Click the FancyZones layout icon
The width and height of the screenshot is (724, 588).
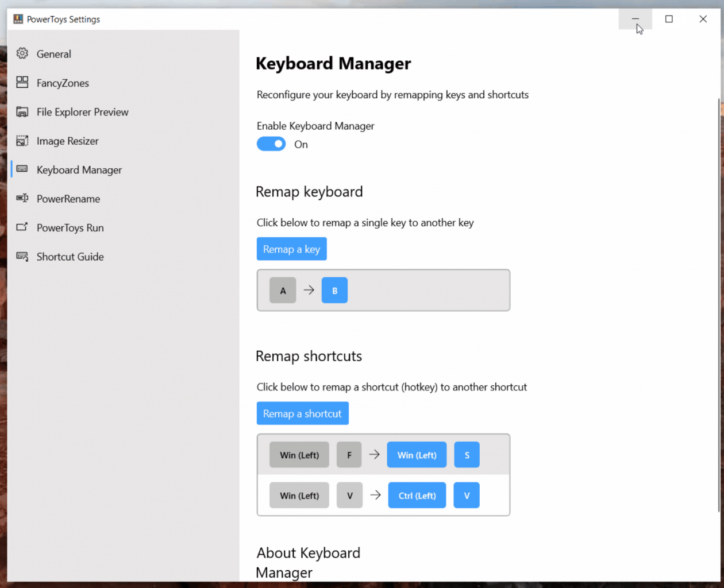22,82
